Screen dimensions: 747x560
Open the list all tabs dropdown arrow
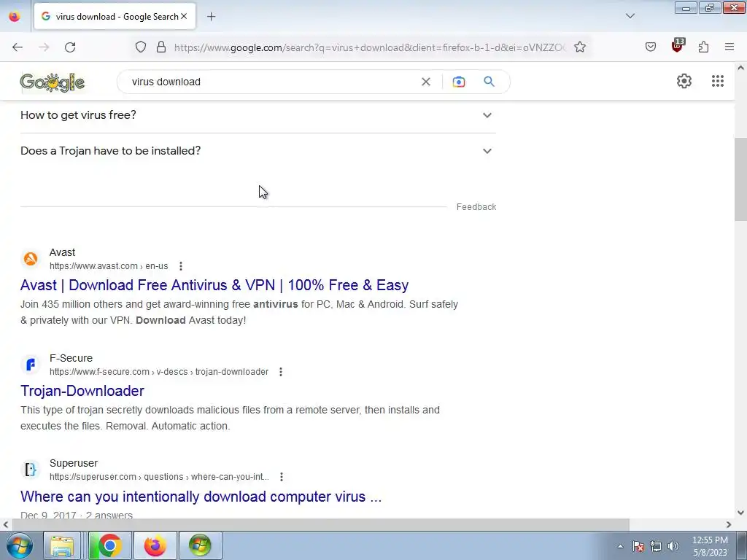tap(630, 16)
